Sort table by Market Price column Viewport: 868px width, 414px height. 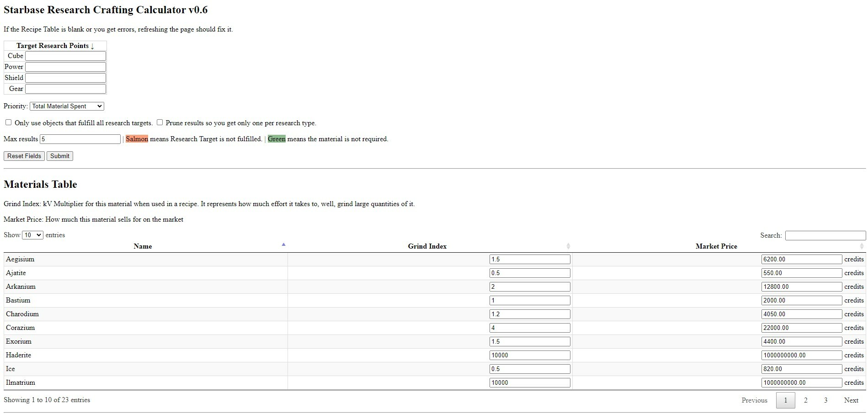[x=719, y=246]
